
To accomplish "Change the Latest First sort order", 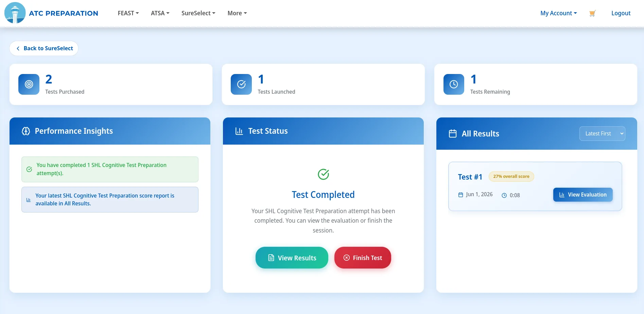I will pyautogui.click(x=602, y=133).
